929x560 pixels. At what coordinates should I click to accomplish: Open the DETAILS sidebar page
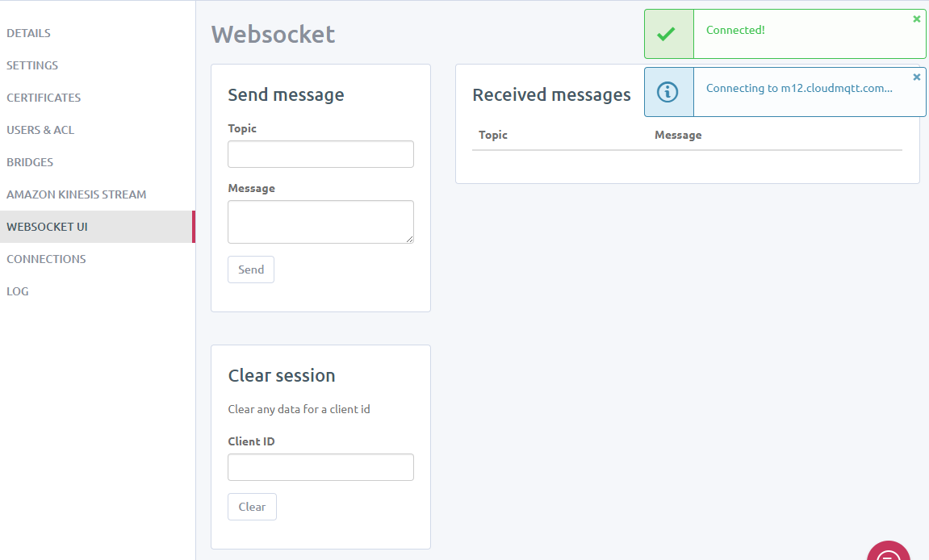(28, 33)
